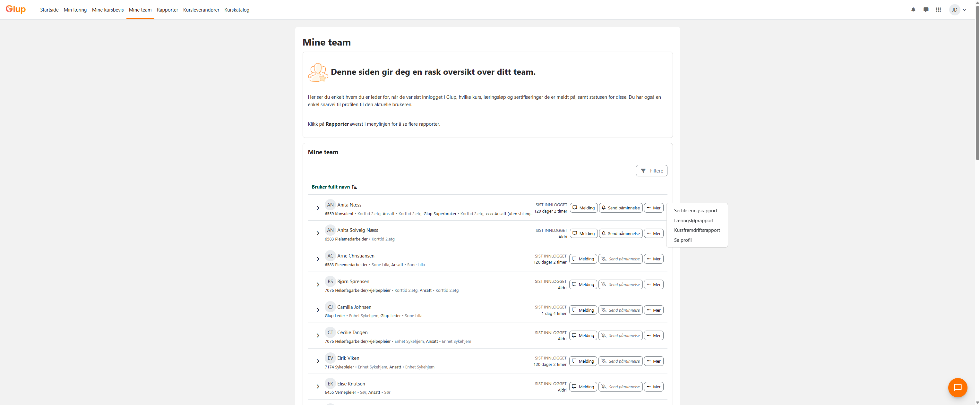
Task: Expand the Anita Solveig Næss row
Action: (x=318, y=233)
